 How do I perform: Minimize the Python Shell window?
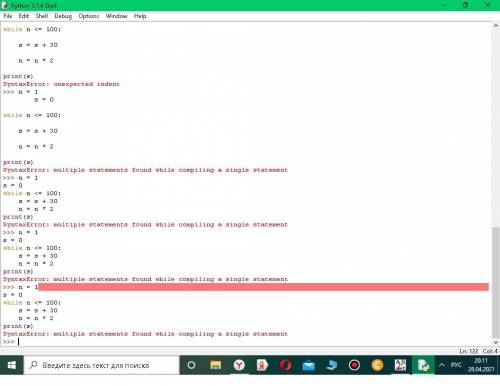click(444, 5)
